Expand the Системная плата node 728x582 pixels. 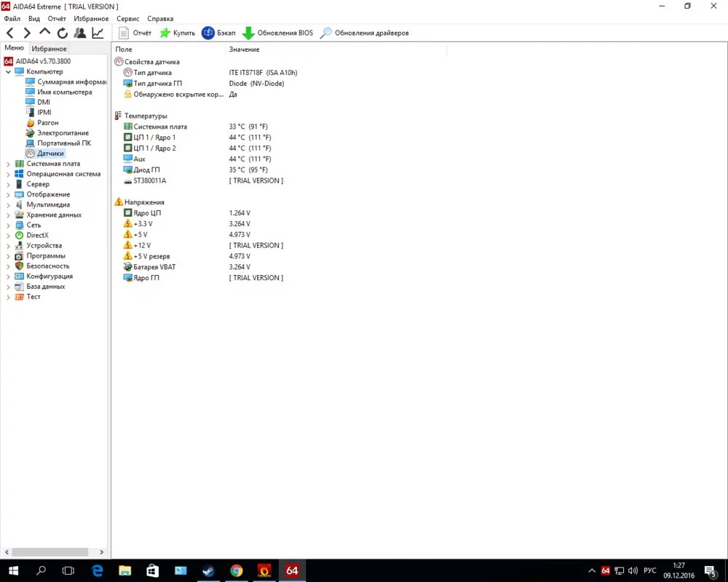pyautogui.click(x=8, y=164)
